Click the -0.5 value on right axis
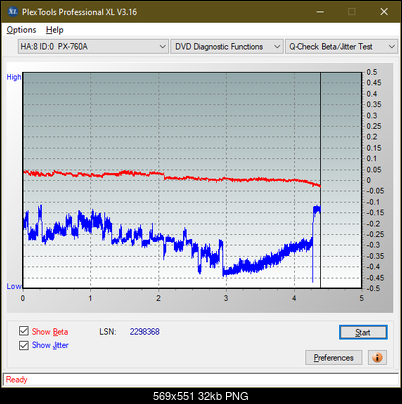Screen dimensions: 402x404 373,288
